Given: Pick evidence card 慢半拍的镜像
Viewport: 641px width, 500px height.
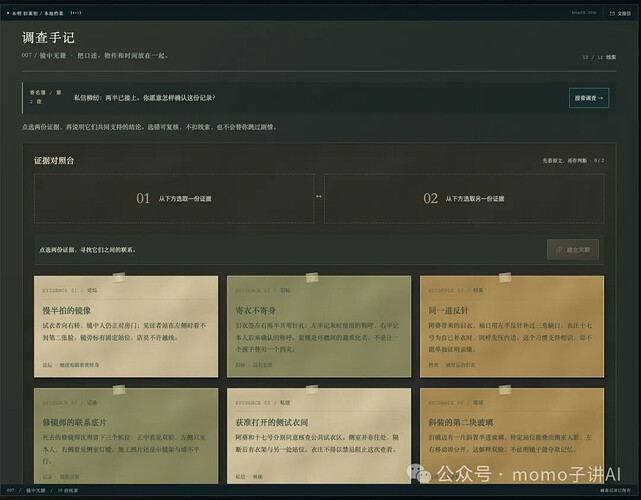Looking at the screenshot, I should point(126,326).
